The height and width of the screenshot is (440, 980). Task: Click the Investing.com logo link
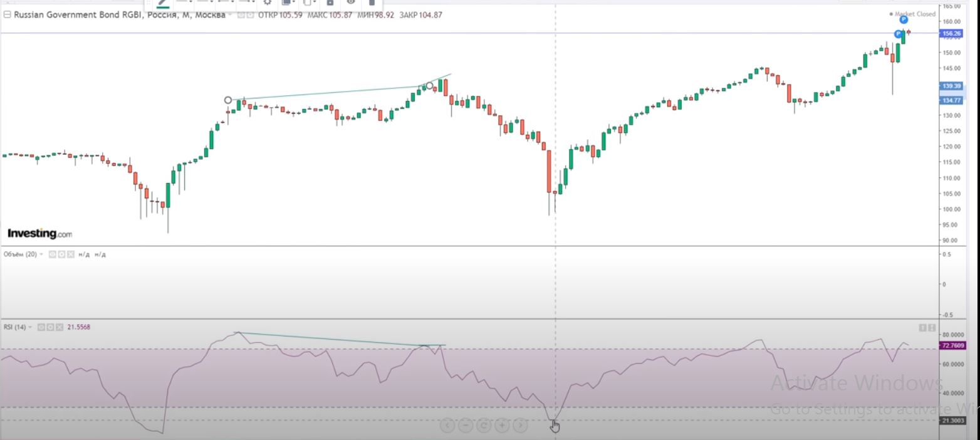click(39, 234)
